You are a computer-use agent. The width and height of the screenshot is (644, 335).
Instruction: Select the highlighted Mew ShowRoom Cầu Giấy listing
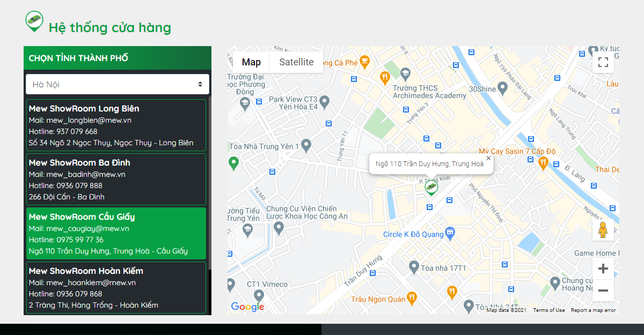tap(116, 233)
